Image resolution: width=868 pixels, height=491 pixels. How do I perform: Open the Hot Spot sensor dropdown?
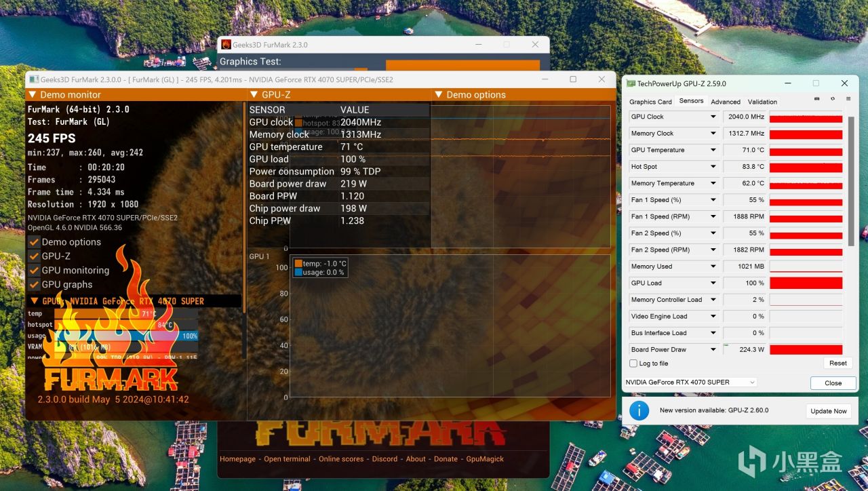713,167
